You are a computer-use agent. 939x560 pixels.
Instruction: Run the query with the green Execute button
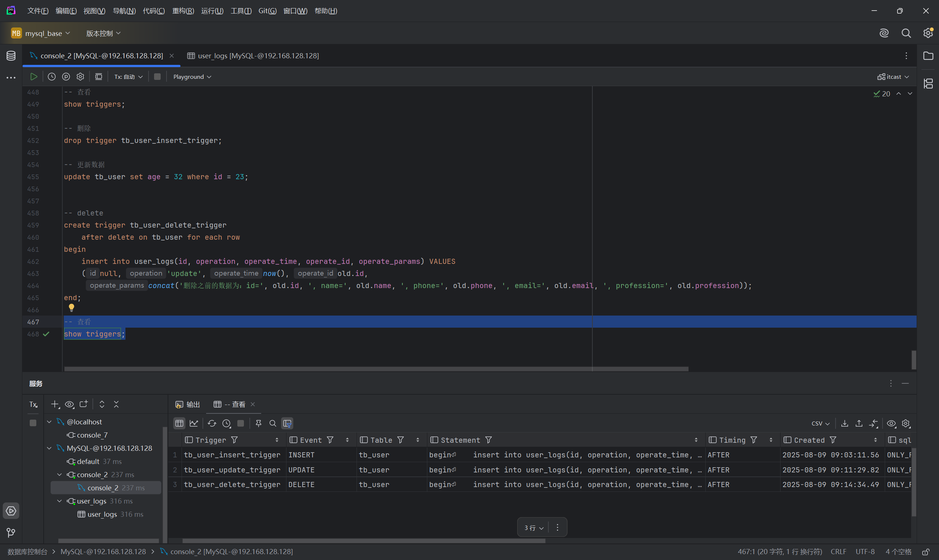(34, 77)
